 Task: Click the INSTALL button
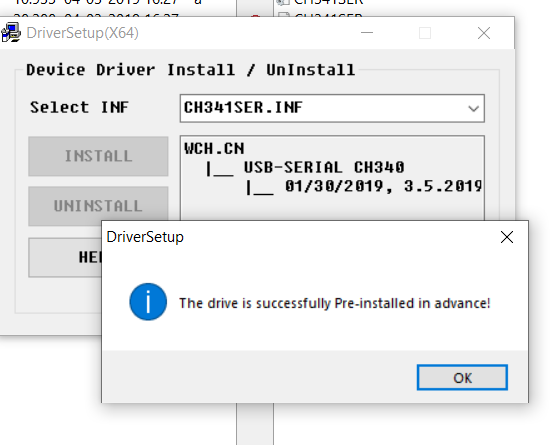point(98,156)
